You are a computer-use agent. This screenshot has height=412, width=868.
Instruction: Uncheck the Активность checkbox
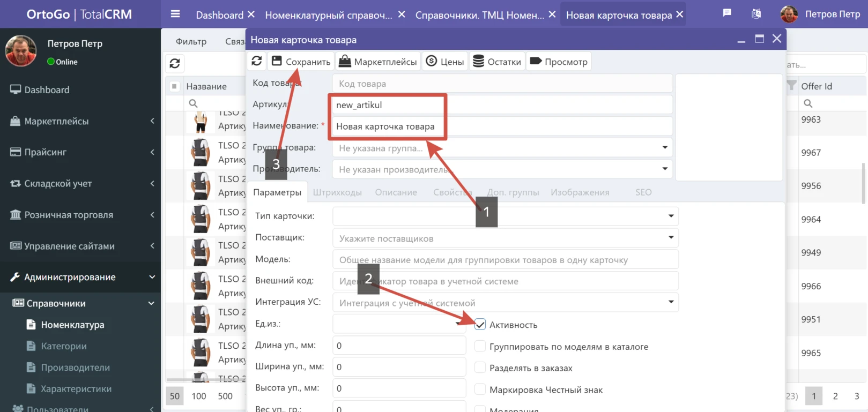coord(480,325)
